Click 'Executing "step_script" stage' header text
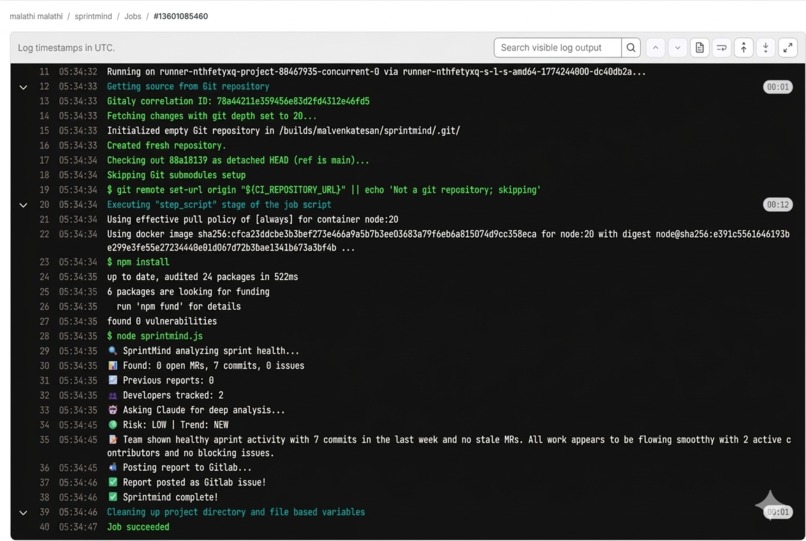The width and height of the screenshot is (806, 541). (219, 205)
